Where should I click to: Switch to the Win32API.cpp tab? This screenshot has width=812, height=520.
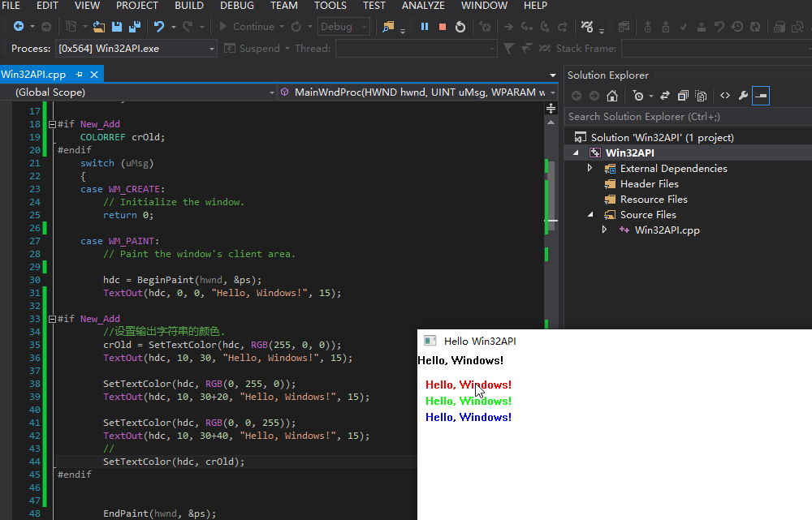point(32,72)
